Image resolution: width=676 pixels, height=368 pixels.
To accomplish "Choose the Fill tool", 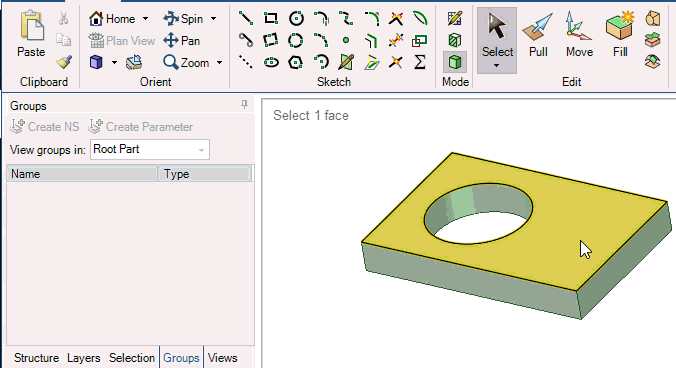I will pos(620,34).
